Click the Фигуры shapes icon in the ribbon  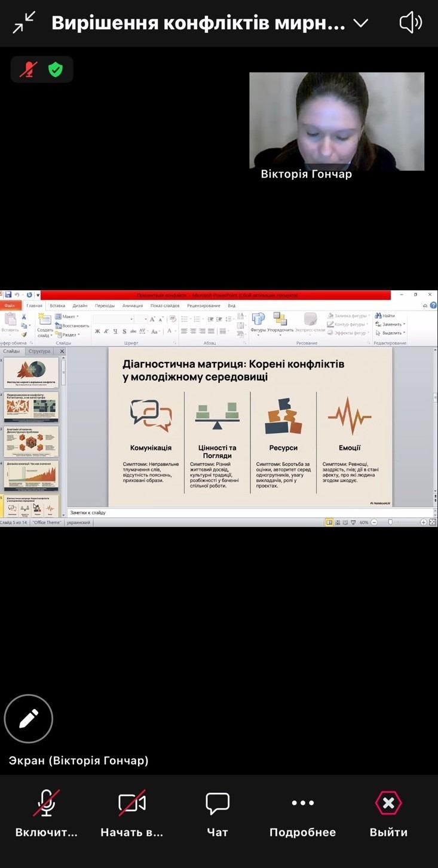click(x=258, y=323)
